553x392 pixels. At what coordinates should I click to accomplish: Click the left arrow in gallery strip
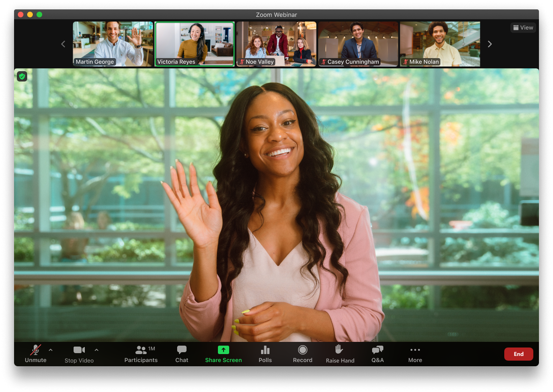click(63, 44)
